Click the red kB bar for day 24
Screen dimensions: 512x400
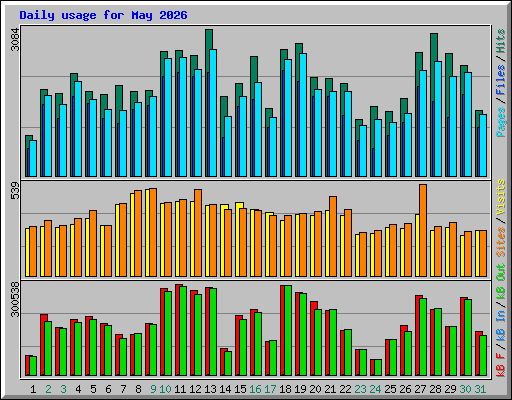point(372,367)
